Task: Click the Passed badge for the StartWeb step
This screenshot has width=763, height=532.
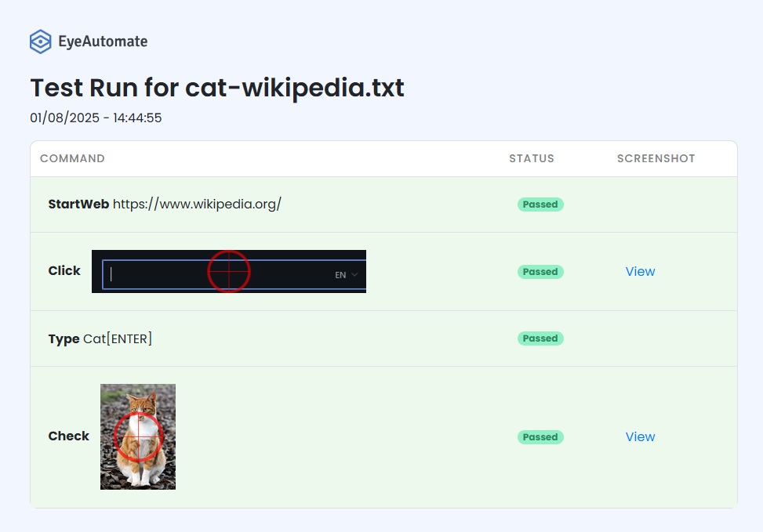Action: click(x=540, y=204)
